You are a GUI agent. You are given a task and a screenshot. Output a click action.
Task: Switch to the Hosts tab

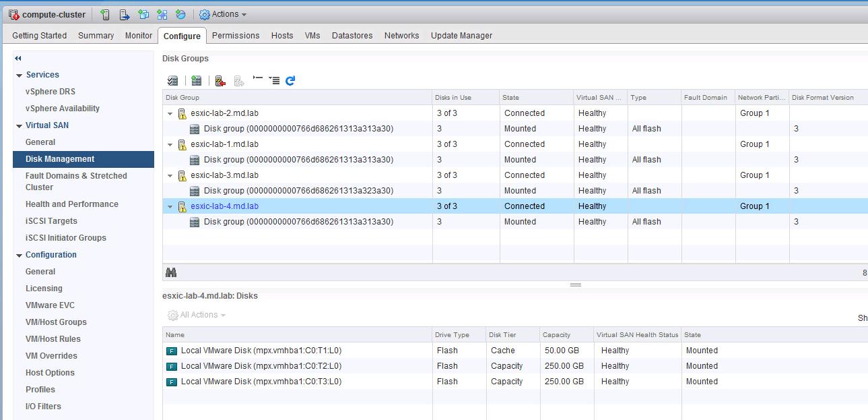point(282,36)
